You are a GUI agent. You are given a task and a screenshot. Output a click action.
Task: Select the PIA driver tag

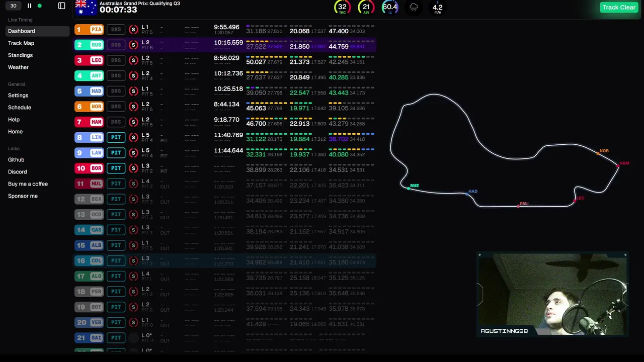[89, 30]
